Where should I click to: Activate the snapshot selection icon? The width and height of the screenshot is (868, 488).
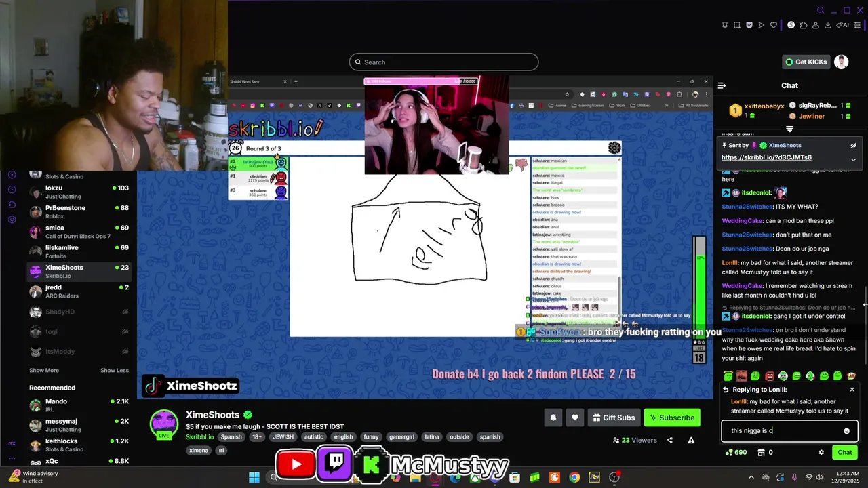(x=737, y=25)
